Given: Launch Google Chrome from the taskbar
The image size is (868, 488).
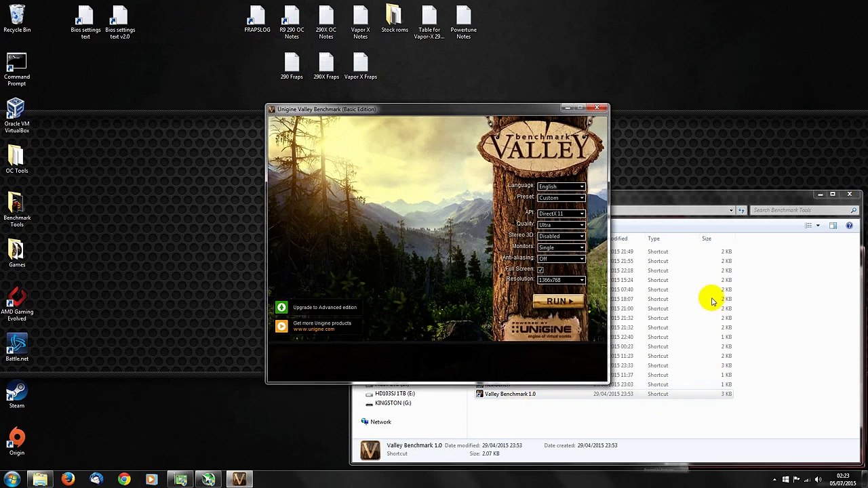Looking at the screenshot, I should pos(123,479).
